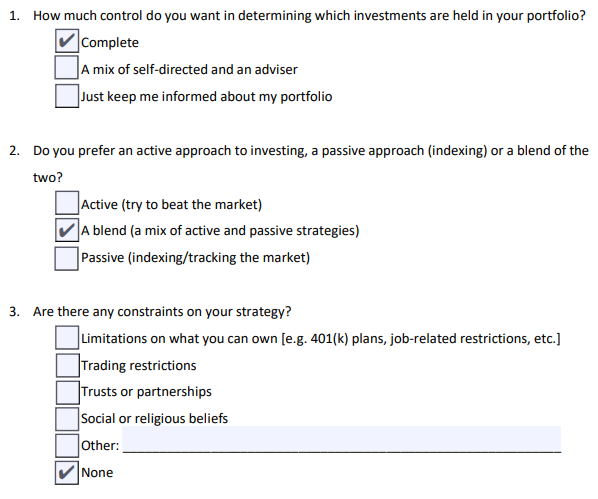The width and height of the screenshot is (598, 499).
Task: Tick the Passive (indexing/tracking the market) checkbox
Action: pyautogui.click(x=67, y=259)
